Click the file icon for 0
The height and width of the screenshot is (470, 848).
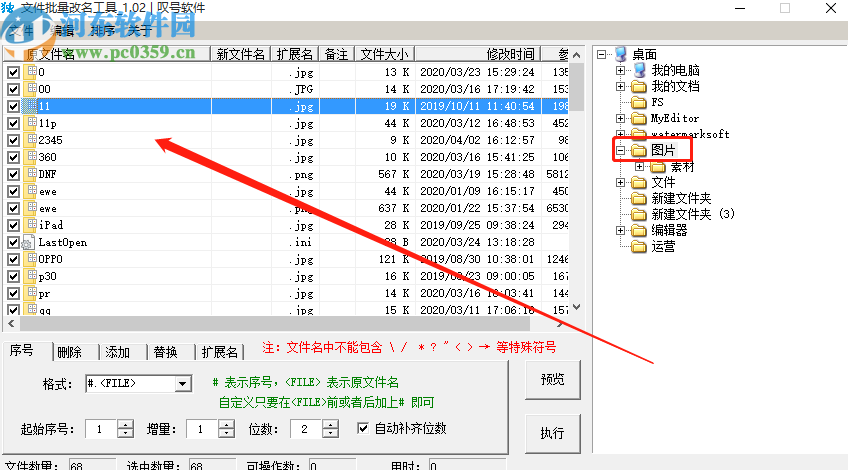(x=31, y=71)
